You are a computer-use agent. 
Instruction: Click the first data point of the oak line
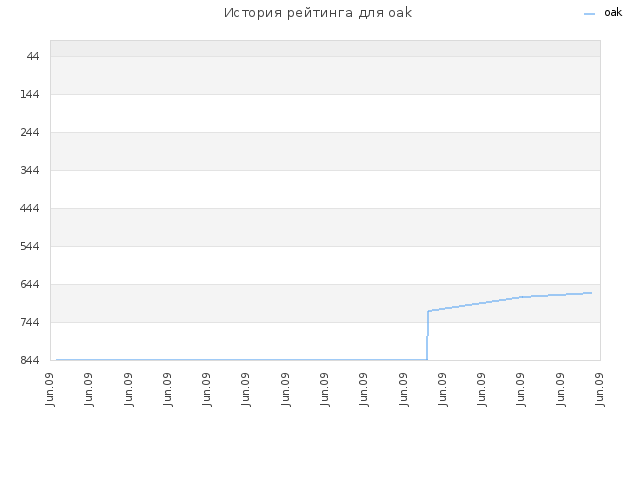click(x=57, y=360)
